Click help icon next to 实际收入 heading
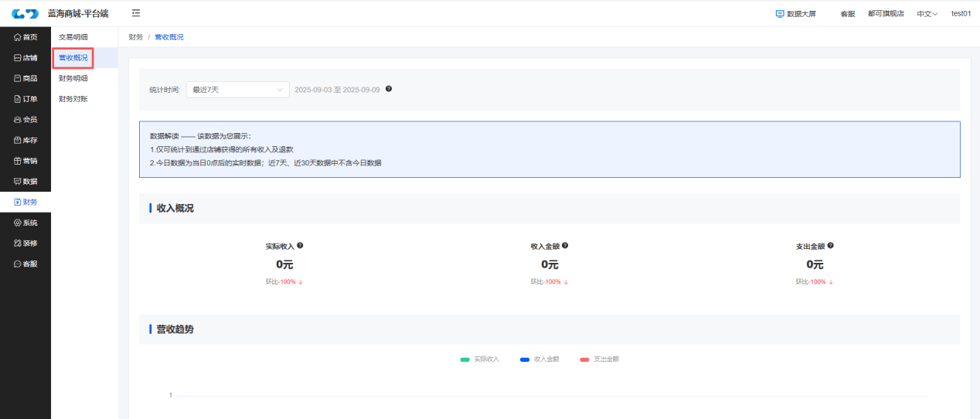 [x=300, y=245]
